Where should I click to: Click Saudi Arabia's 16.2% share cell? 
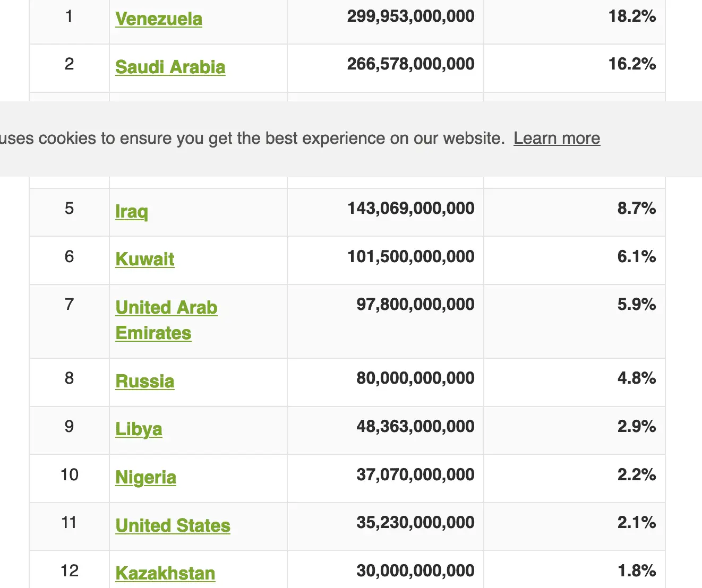[x=632, y=64]
